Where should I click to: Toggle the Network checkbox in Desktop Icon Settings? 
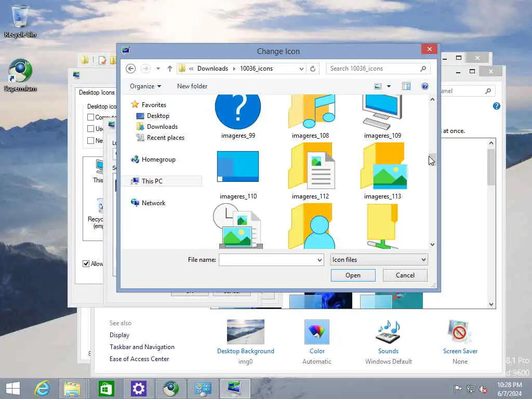90,140
